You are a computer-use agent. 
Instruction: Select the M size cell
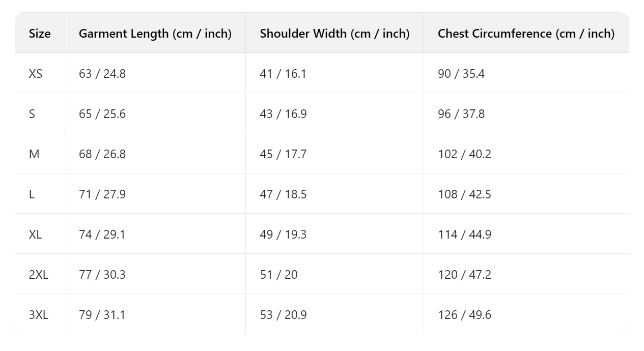34,154
